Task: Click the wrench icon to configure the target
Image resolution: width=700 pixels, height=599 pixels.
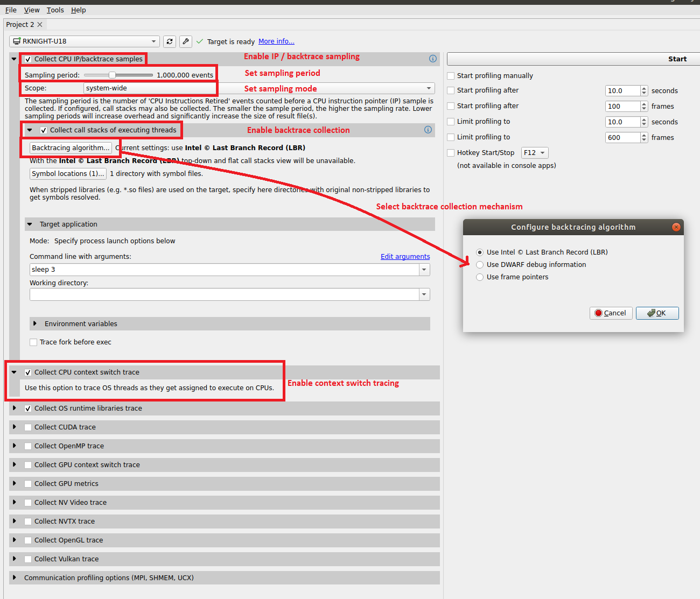Action: tap(185, 41)
